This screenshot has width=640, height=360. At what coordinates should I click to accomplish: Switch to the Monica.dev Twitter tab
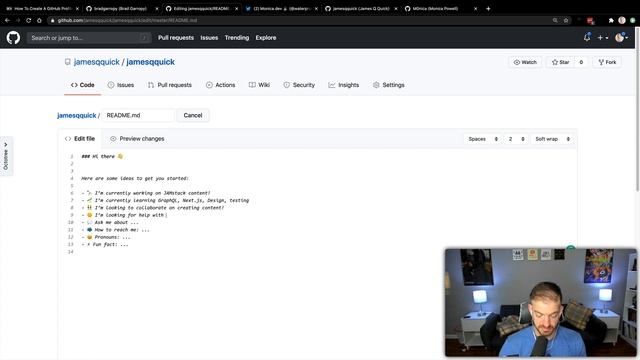tap(281, 9)
